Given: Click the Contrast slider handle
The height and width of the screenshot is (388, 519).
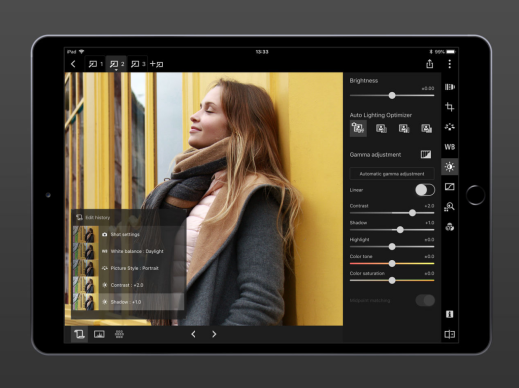Looking at the screenshot, I should (412, 213).
